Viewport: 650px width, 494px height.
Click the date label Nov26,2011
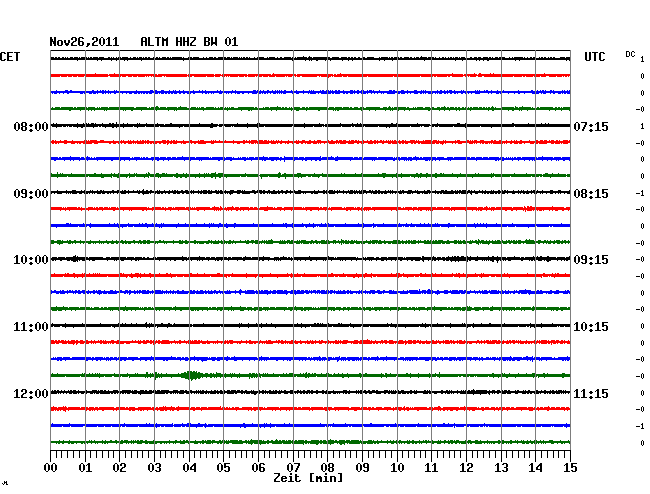84,42
